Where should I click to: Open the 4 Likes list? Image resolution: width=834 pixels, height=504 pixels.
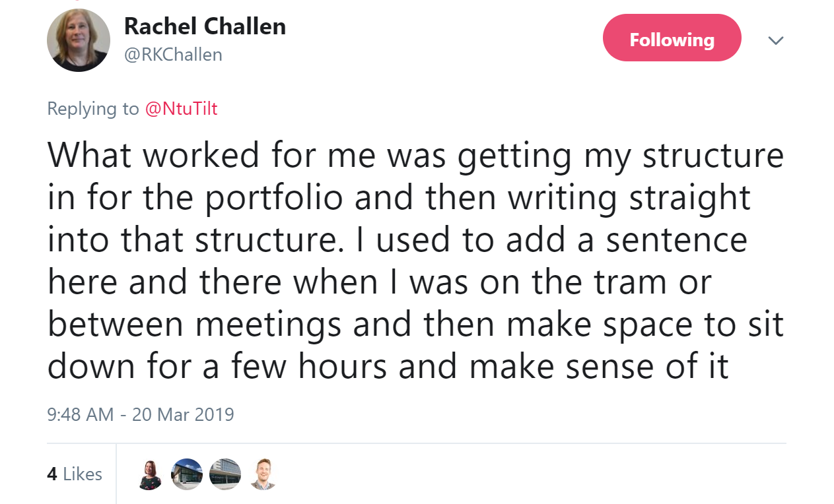(75, 474)
